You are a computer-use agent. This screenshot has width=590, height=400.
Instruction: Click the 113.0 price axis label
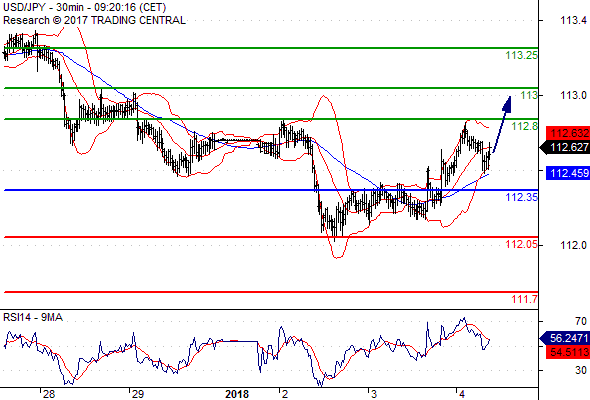point(573,96)
